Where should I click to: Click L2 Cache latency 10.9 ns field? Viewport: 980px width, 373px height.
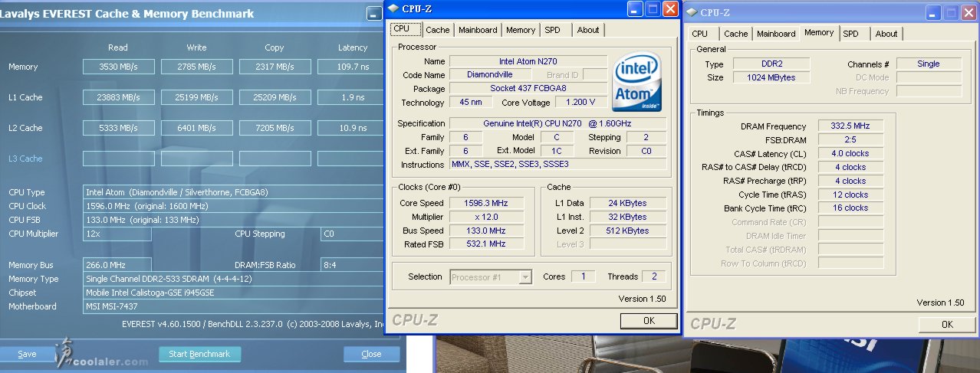coord(352,128)
